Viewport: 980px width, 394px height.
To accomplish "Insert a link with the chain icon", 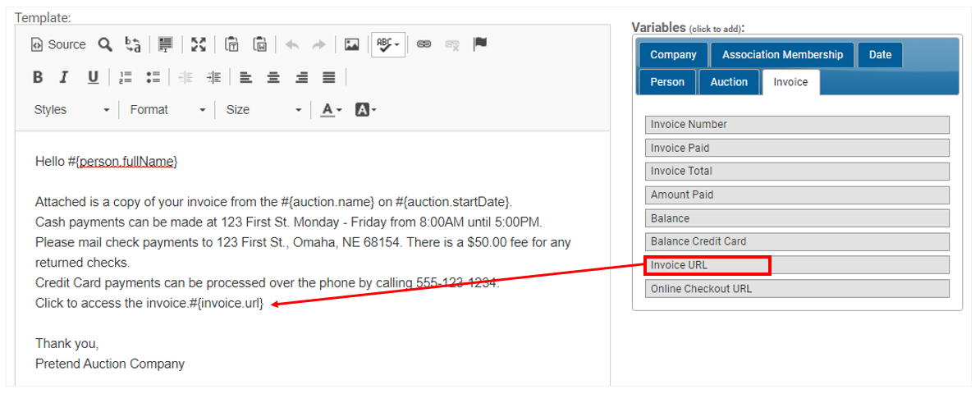I will pyautogui.click(x=424, y=44).
